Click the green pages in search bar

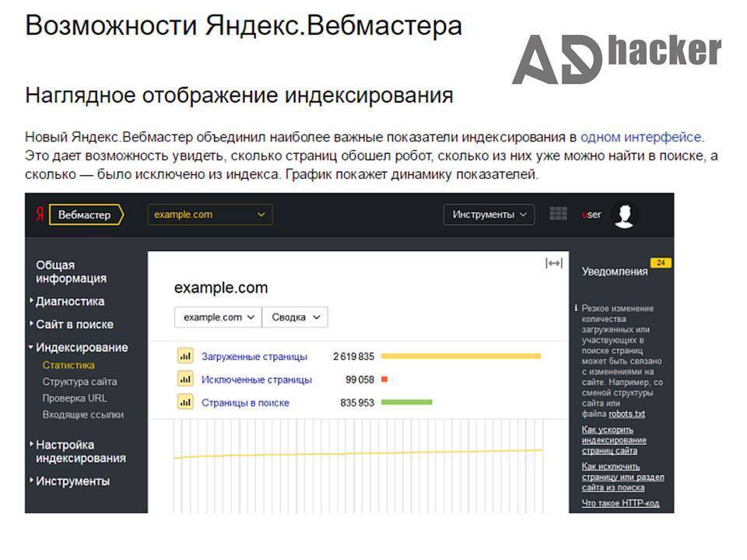click(x=406, y=402)
